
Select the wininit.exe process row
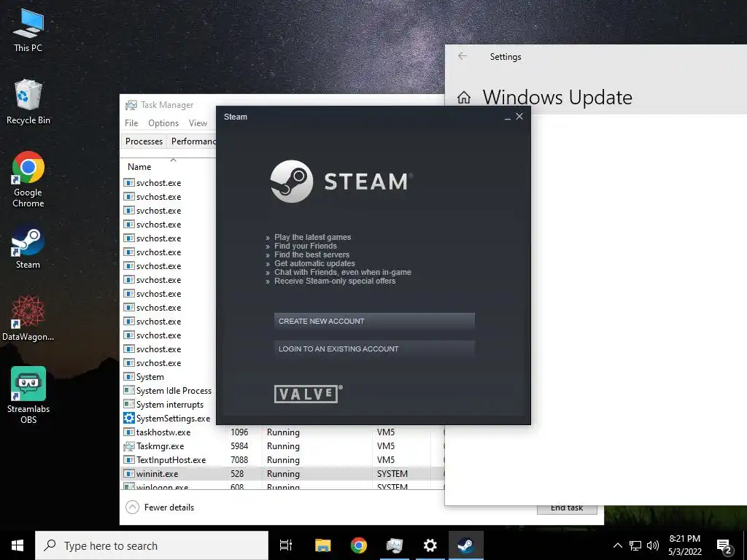[283, 473]
